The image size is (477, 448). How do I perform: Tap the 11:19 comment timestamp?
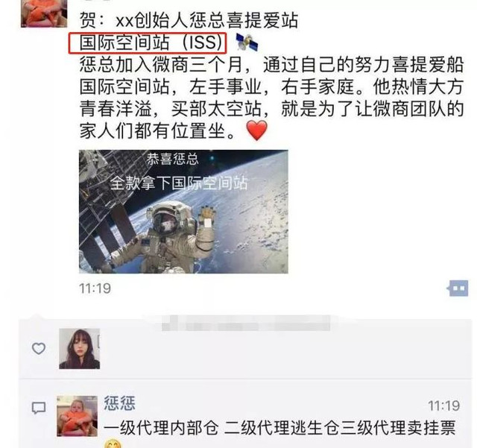(443, 406)
